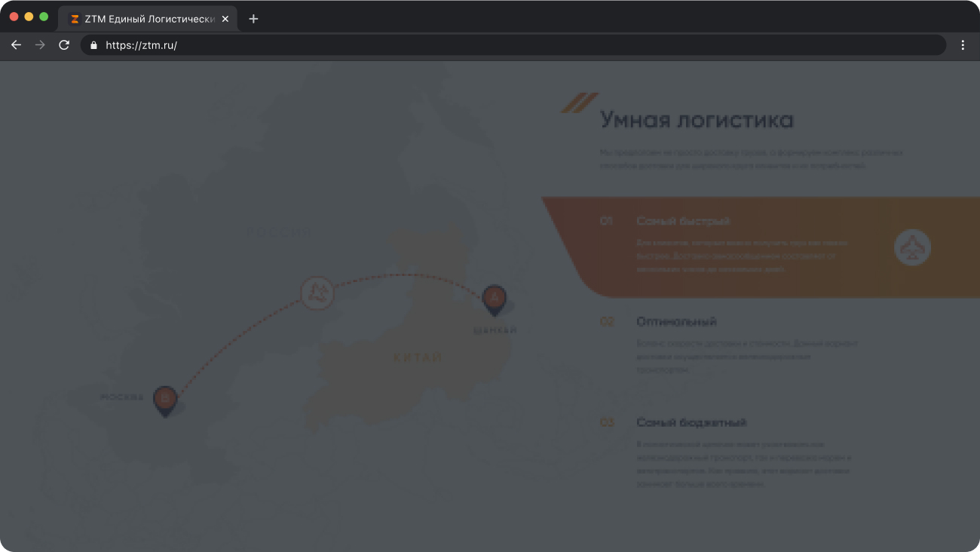
Task: Click the address bar showing https://ztm.ru/
Action: pos(513,45)
